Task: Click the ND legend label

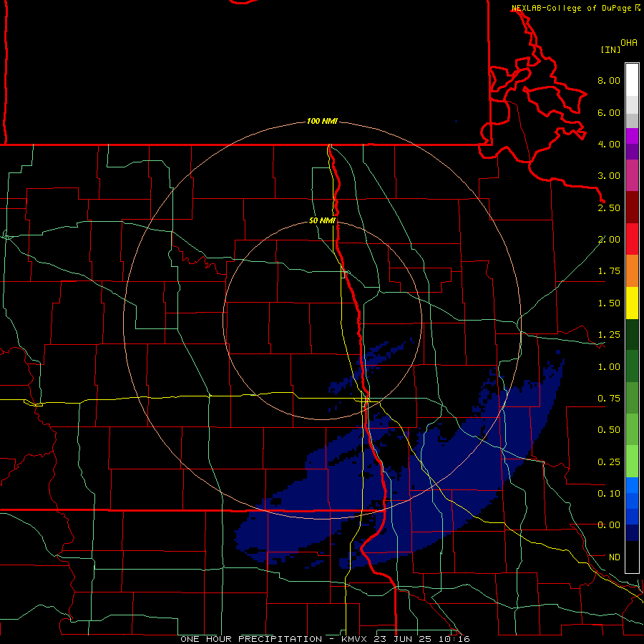Action: [x=614, y=557]
